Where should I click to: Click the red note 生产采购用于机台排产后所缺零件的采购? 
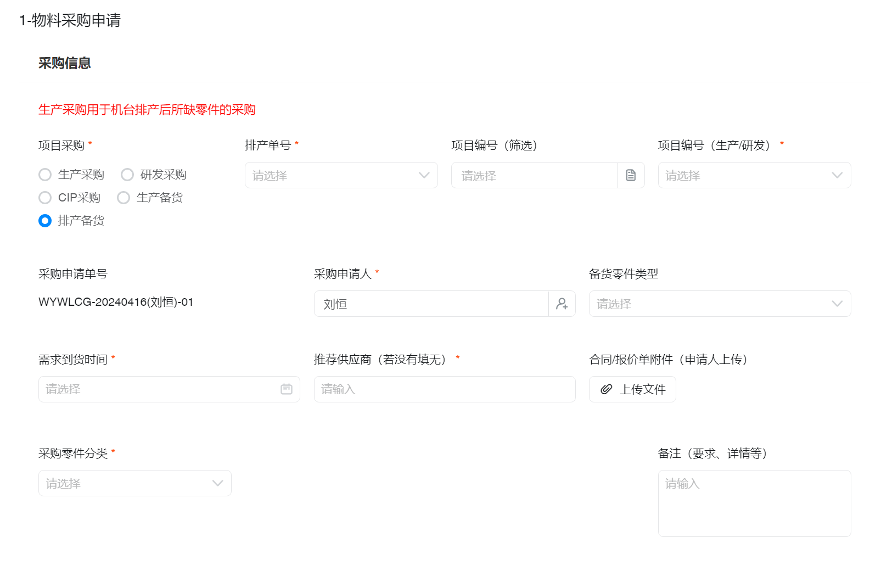(x=147, y=110)
